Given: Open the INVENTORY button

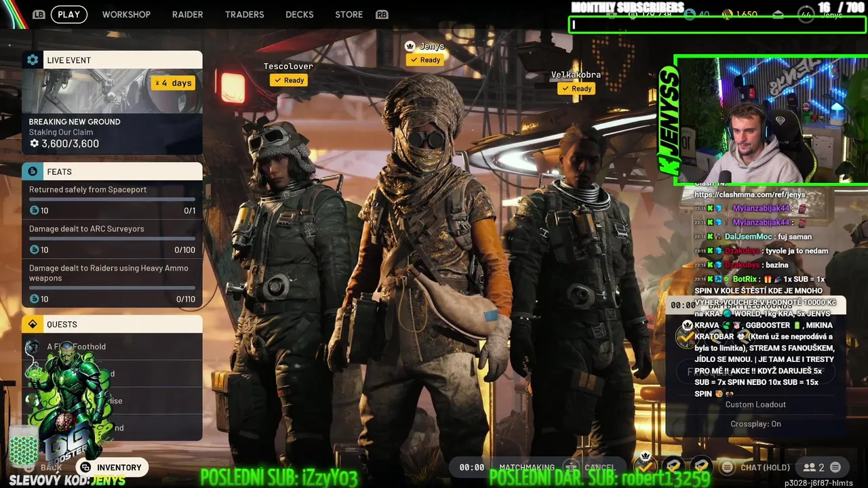Looking at the screenshot, I should click(x=112, y=467).
